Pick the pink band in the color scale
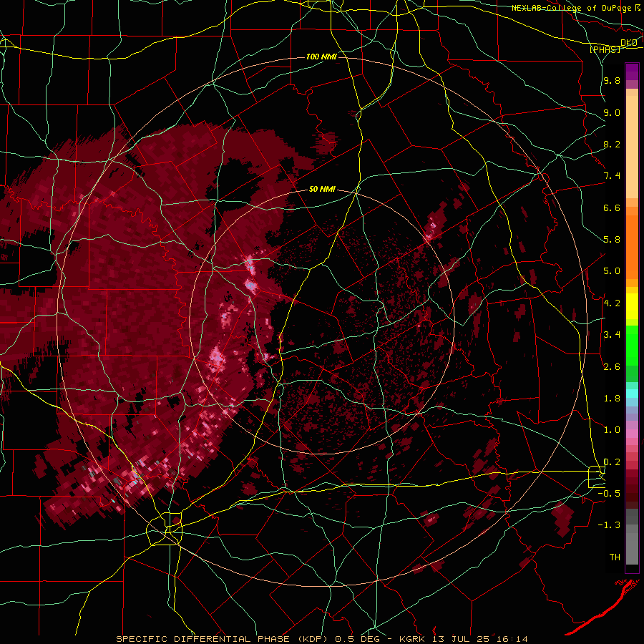644x644 pixels. point(632,434)
